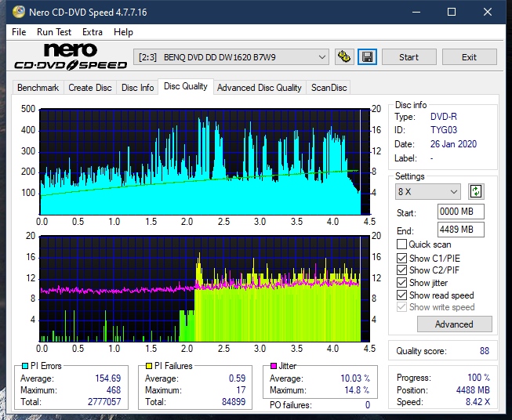Switch to the Disc Info tab
This screenshot has width=512, height=420.
pos(137,88)
